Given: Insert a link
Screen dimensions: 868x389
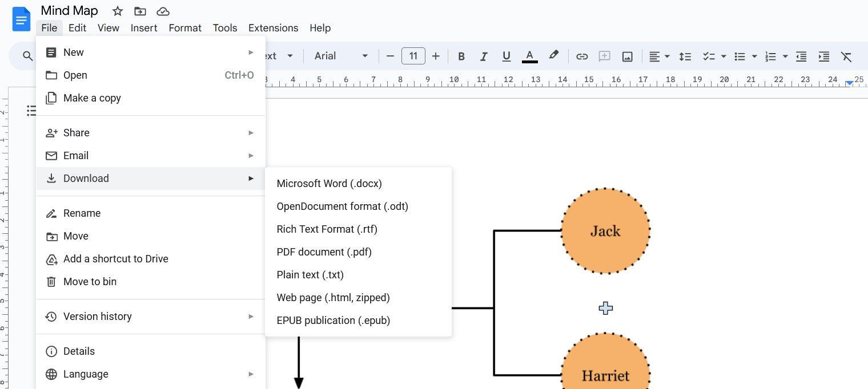Looking at the screenshot, I should point(582,56).
